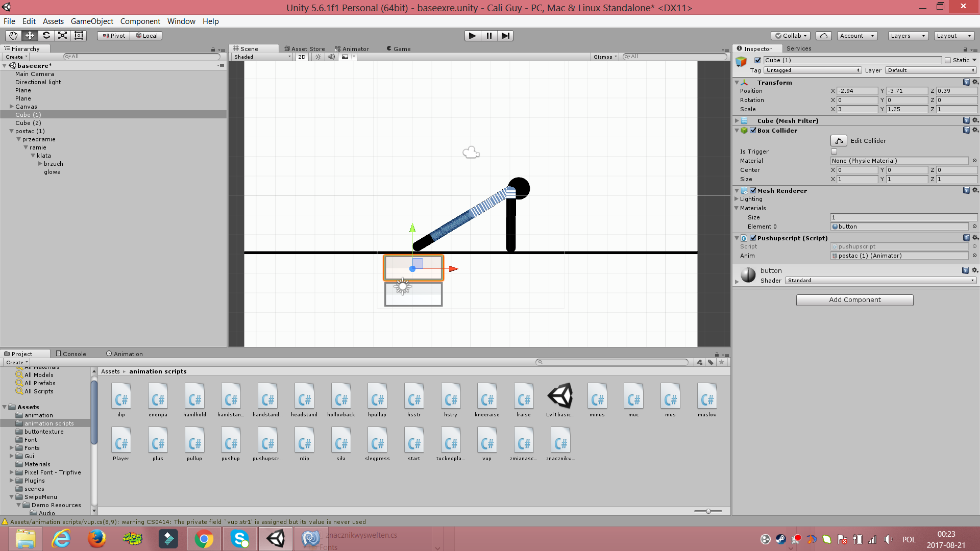Open Unity in Windows taskbar
Viewport: 980px width, 551px height.
pos(276,539)
